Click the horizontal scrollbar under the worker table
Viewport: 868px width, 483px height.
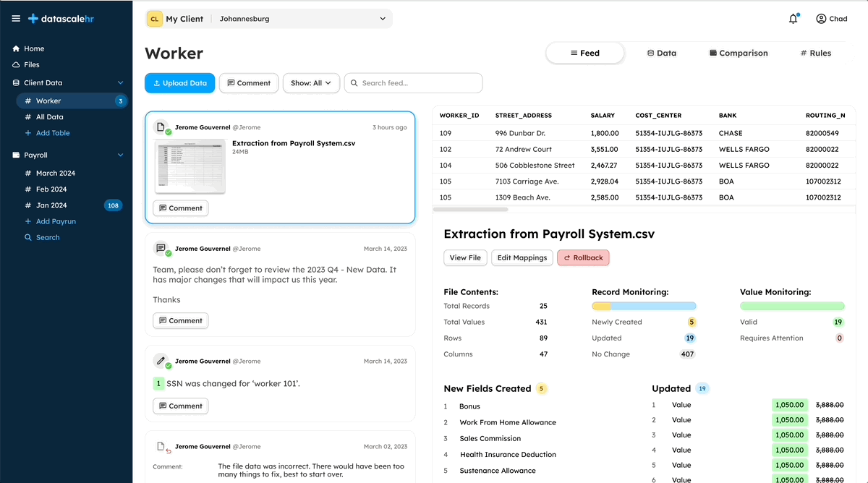(470, 210)
